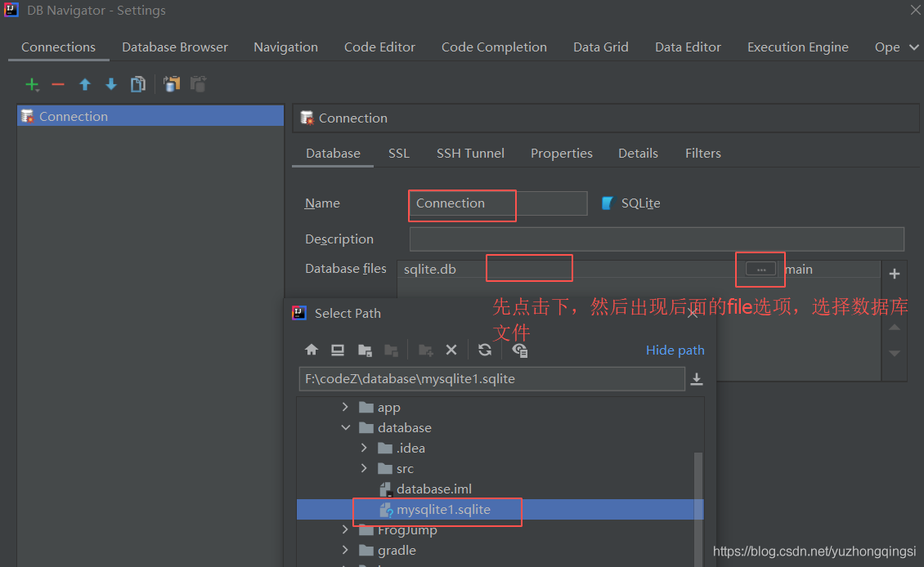
Task: Collapse the database folder
Action: [x=346, y=428]
